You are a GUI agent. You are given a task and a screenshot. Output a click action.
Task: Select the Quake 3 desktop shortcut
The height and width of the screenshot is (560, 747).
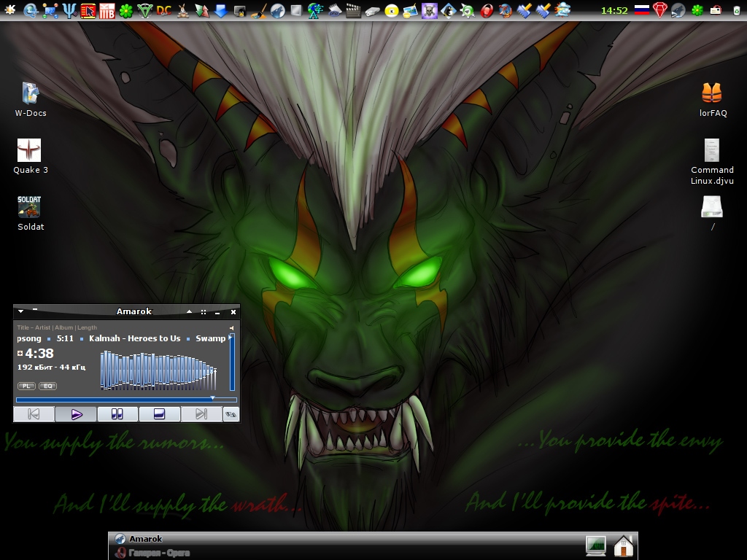[31, 156]
